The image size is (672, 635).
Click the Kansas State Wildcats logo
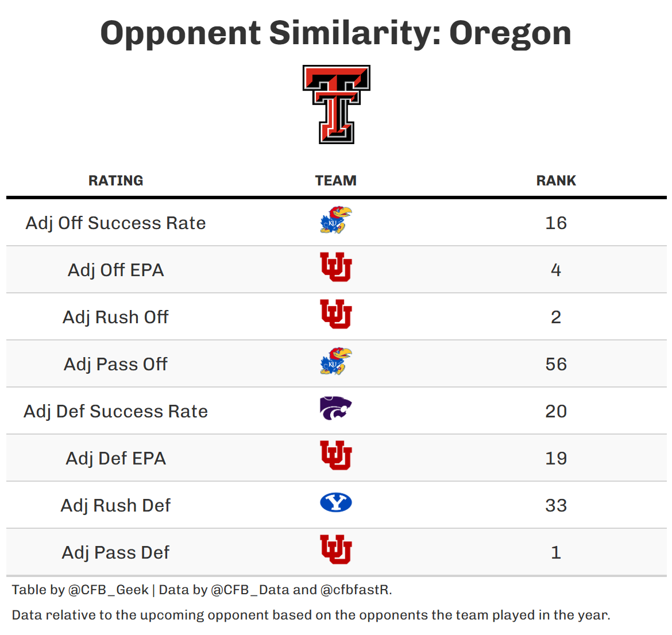pos(336,408)
